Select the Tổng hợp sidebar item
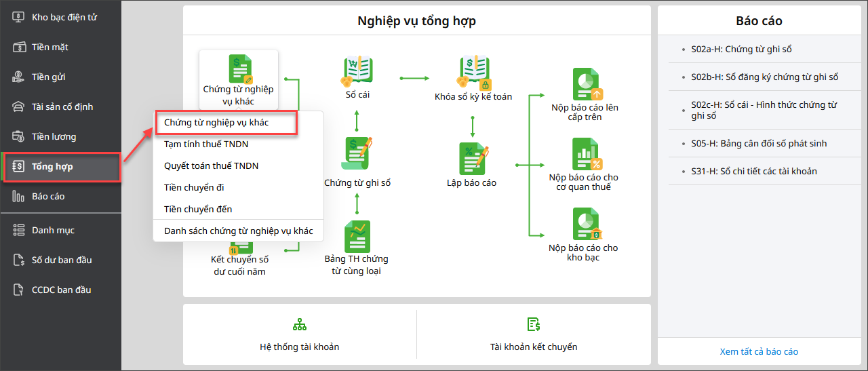 click(62, 166)
